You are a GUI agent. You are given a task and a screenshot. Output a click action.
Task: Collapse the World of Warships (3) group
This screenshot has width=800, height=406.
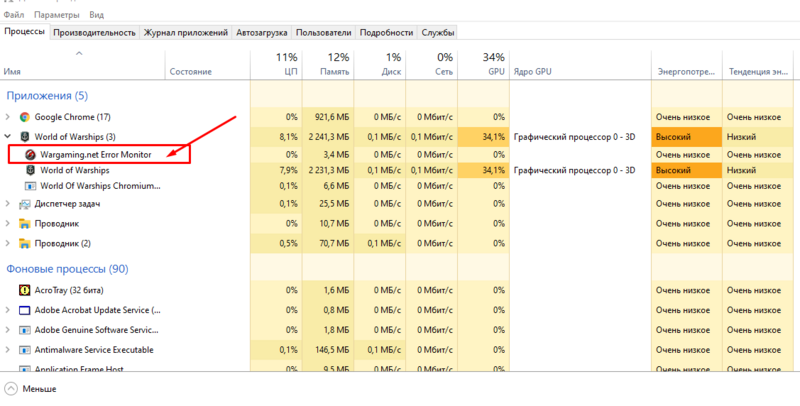pos(7,137)
